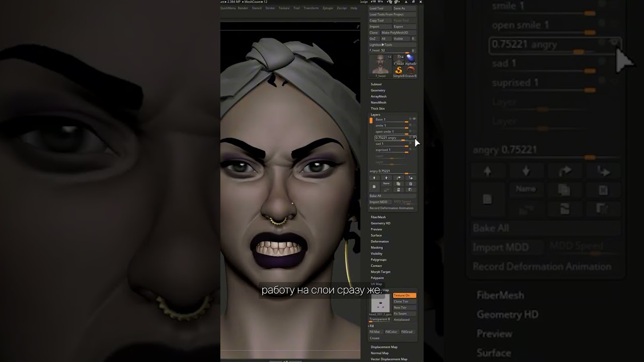Expand the Subtool section
Image resolution: width=644 pixels, height=362 pixels.
[x=376, y=84]
